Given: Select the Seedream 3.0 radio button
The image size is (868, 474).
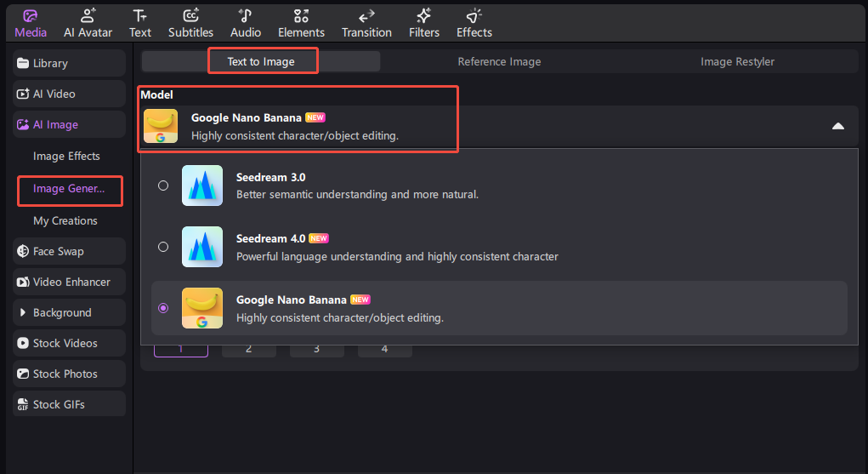Looking at the screenshot, I should (163, 186).
